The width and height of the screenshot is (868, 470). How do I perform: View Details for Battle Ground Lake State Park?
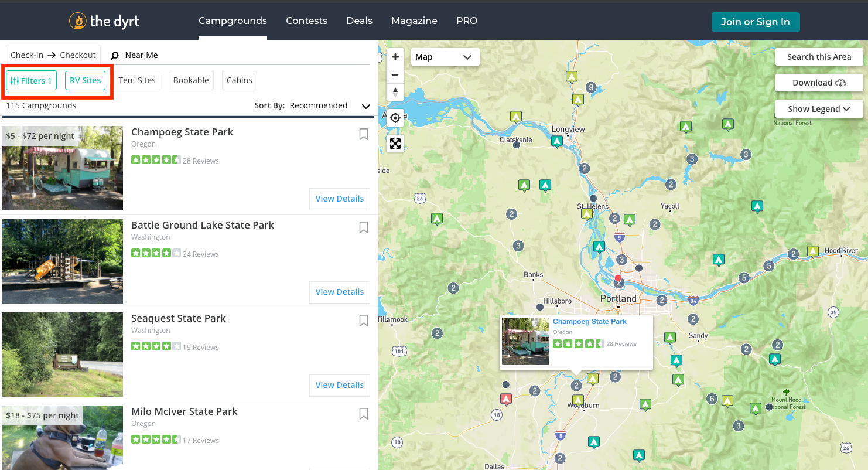click(340, 292)
